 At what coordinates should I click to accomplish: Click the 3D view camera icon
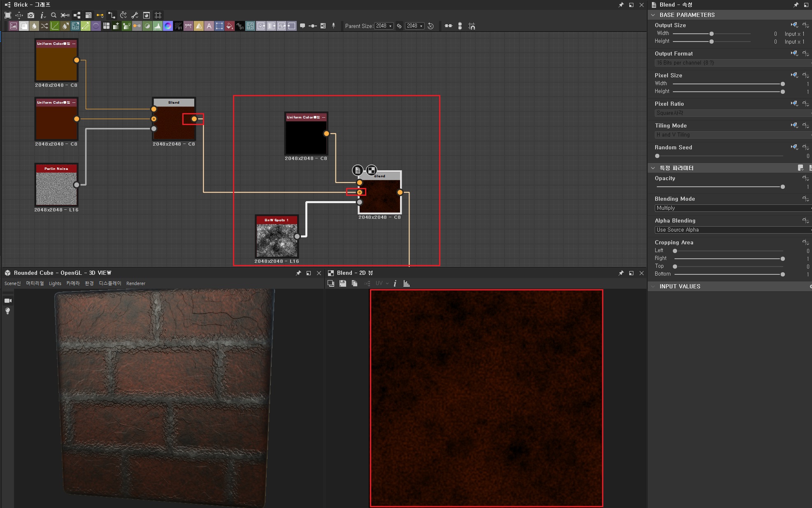[7, 301]
